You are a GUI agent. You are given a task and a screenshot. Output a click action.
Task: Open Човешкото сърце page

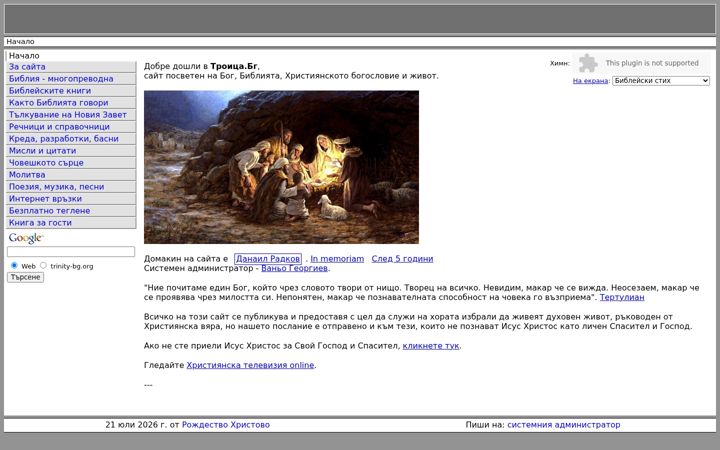point(71,163)
